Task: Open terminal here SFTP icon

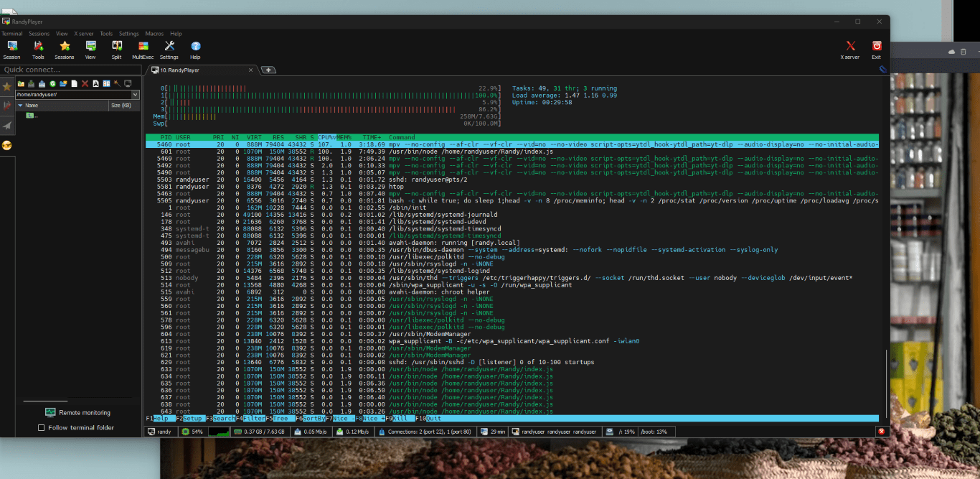Action: point(128,83)
